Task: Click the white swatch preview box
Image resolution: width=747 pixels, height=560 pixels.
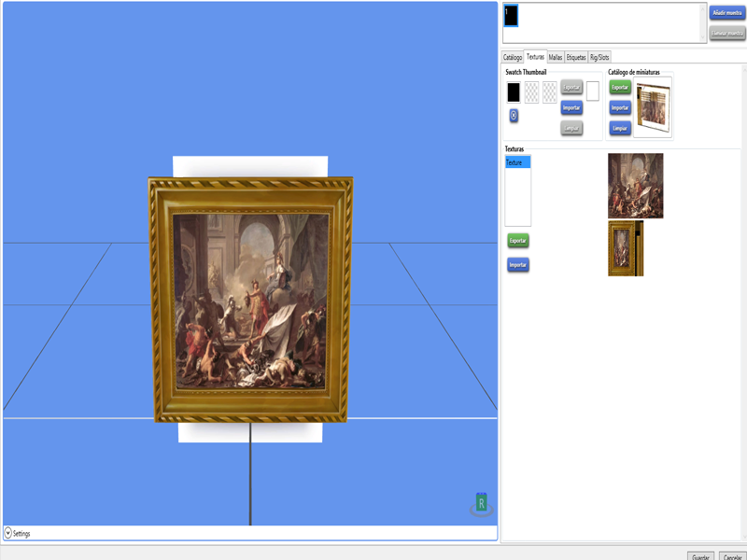Action: click(593, 91)
